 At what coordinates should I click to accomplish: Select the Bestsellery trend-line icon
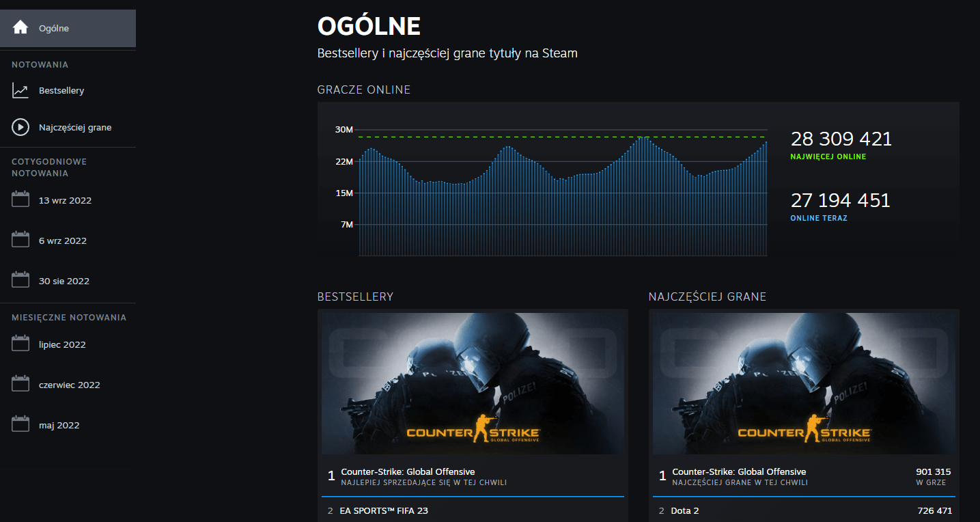(x=20, y=89)
